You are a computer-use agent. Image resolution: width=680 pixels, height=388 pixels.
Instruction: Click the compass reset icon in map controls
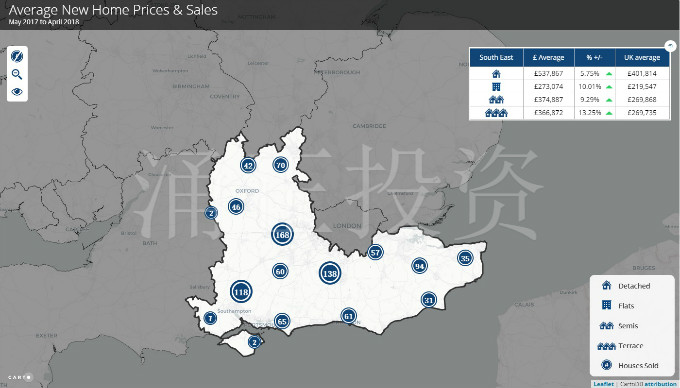pyautogui.click(x=17, y=56)
